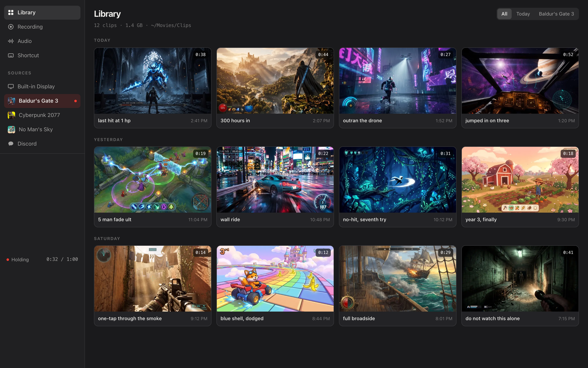Image resolution: width=588 pixels, height=368 pixels.
Task: Select Cyberpunk 2077 source
Action: pos(42,115)
